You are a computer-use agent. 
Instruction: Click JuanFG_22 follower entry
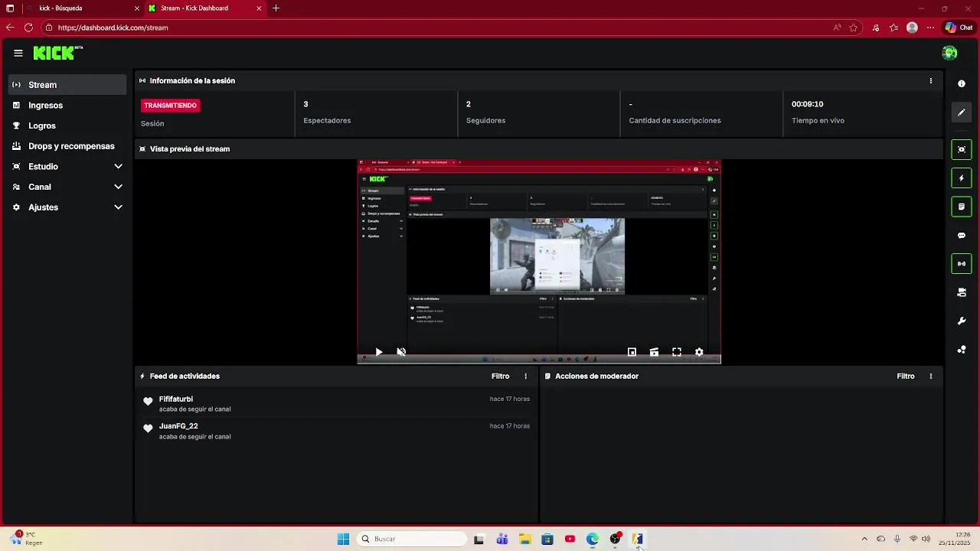pos(336,431)
